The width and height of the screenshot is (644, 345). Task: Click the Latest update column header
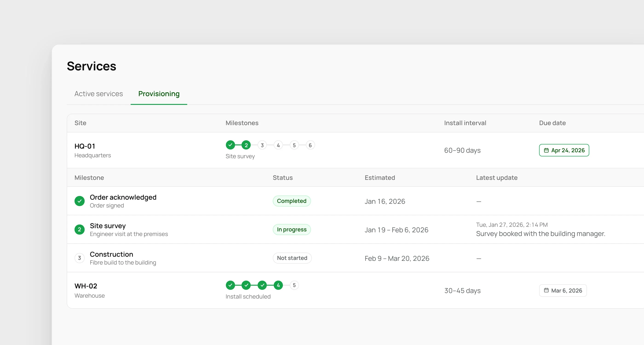click(x=497, y=178)
